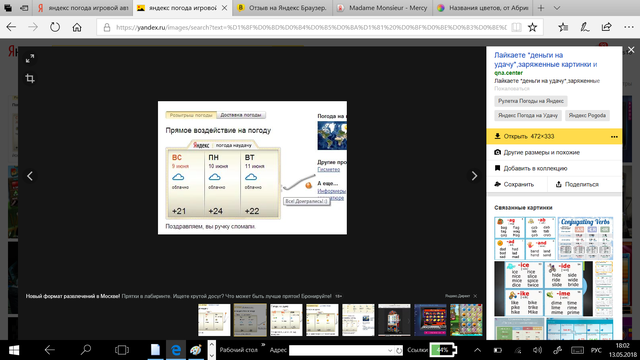Open qna.center source site link
640x360 pixels.
[x=508, y=73]
